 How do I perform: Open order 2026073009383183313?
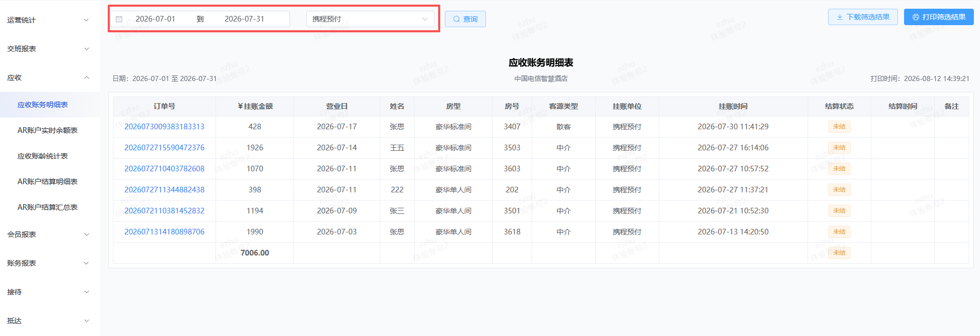pos(164,127)
